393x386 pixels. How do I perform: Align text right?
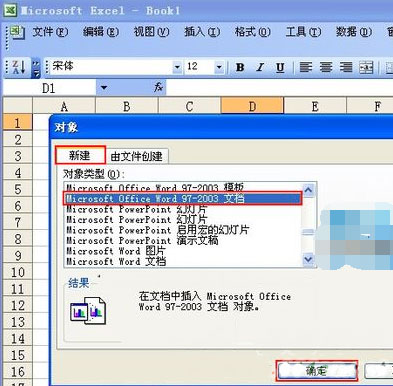coord(346,68)
